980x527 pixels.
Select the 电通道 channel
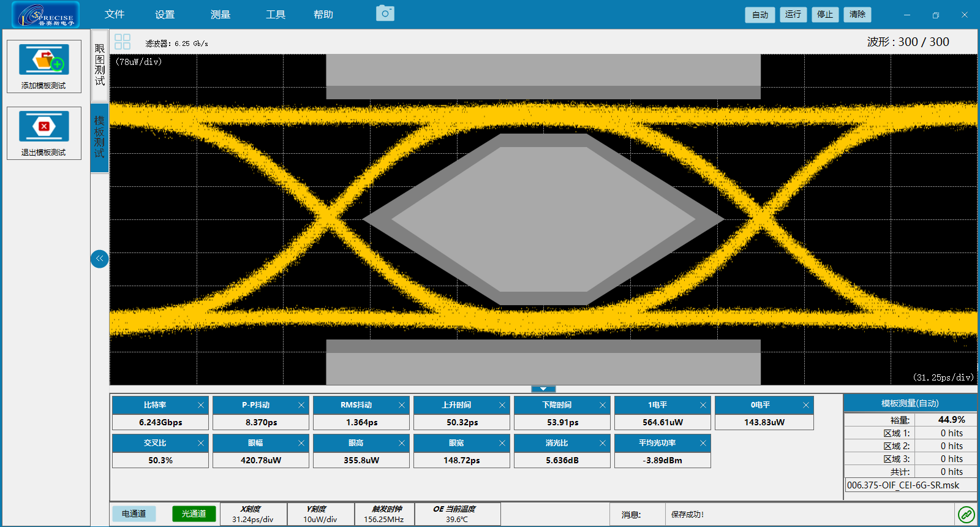point(134,514)
